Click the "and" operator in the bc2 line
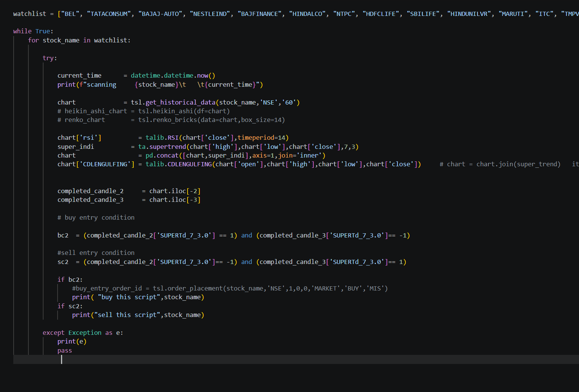 [x=247, y=236]
